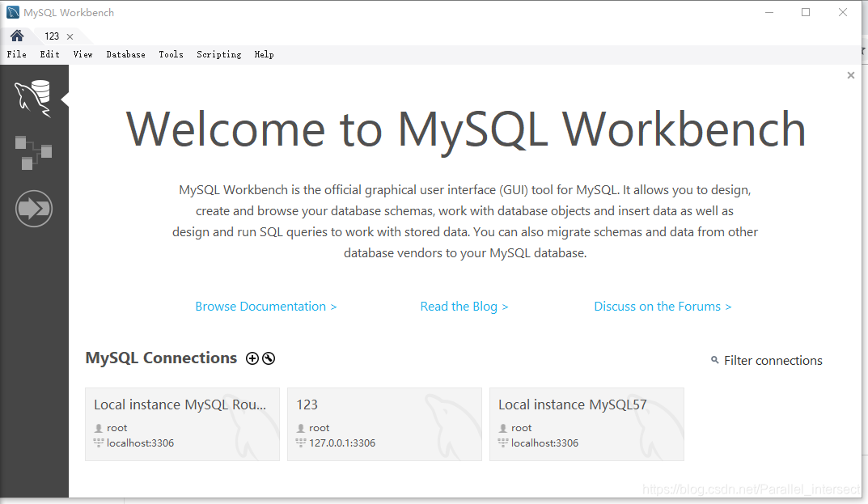Close the 123 connection tab
The height and width of the screenshot is (504, 868).
pyautogui.click(x=70, y=36)
